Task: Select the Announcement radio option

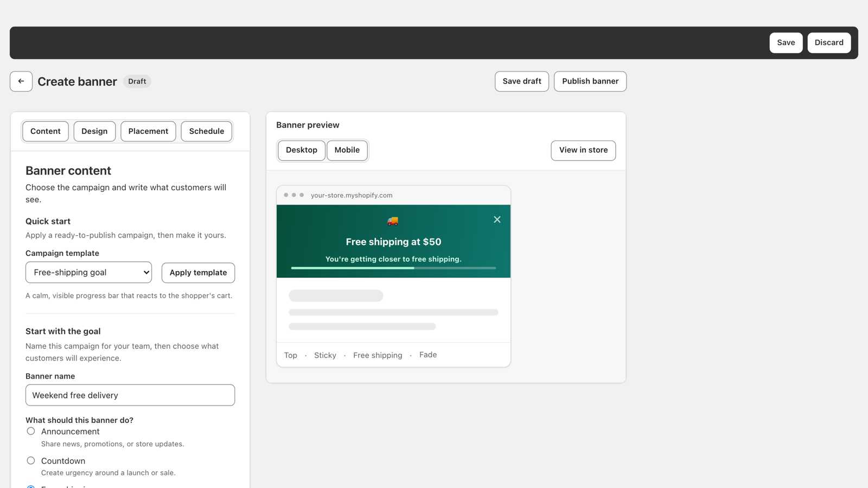Action: 31,431
